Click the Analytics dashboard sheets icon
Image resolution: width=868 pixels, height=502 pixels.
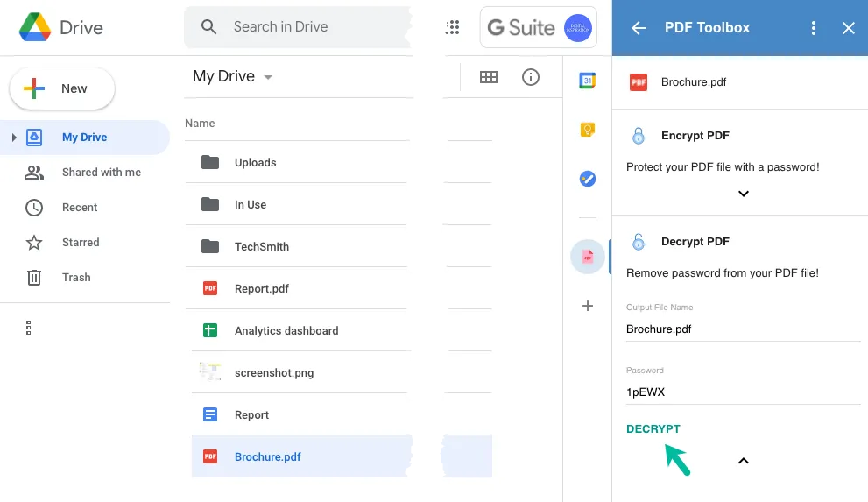pos(210,330)
